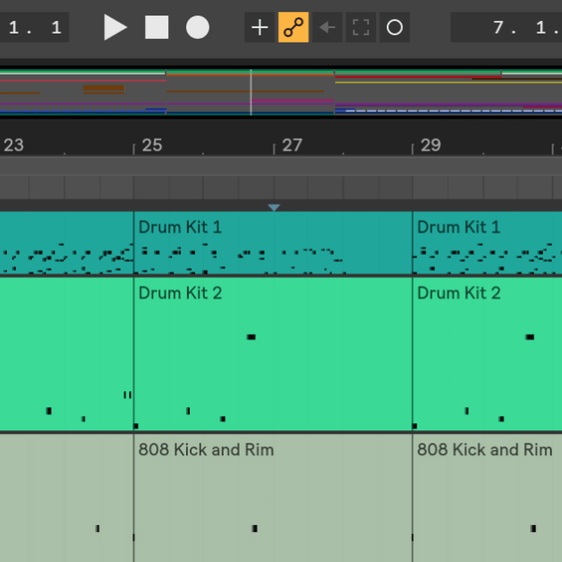The width and height of the screenshot is (562, 562).
Task: Select the Drum Kit 2 clip at bar 25
Action: (273, 354)
